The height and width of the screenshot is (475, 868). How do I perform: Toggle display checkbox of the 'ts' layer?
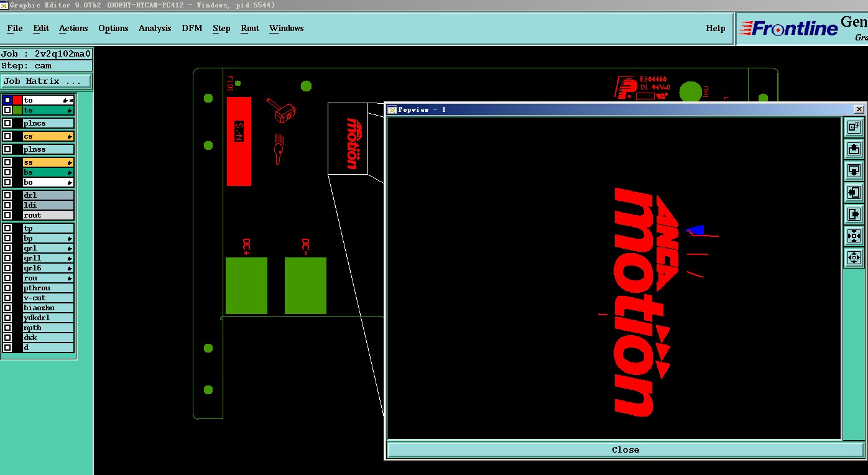(7, 110)
